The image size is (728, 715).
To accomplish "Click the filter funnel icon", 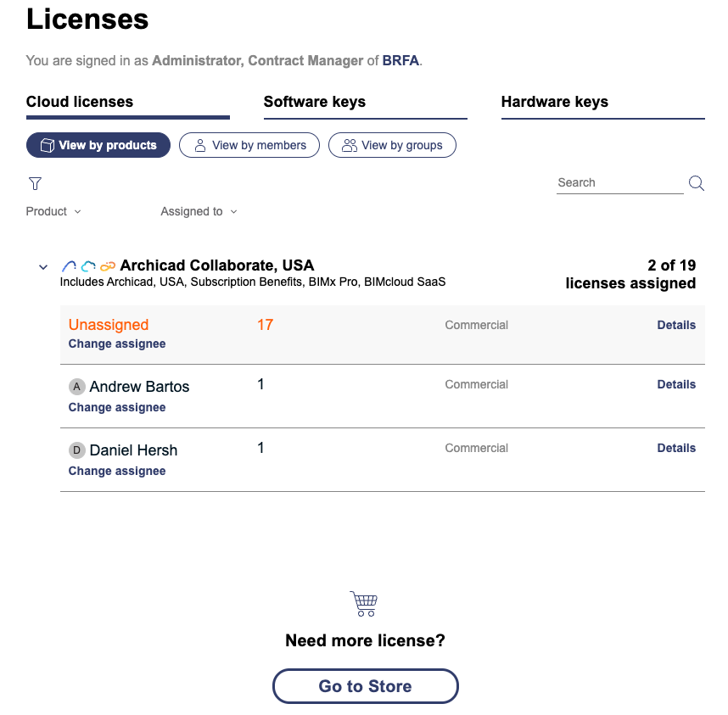I will pos(35,183).
